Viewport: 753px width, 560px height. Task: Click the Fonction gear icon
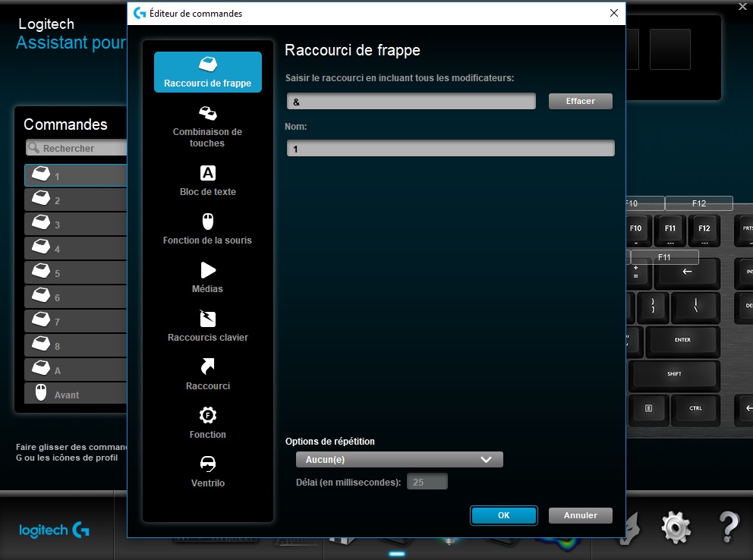click(x=207, y=415)
